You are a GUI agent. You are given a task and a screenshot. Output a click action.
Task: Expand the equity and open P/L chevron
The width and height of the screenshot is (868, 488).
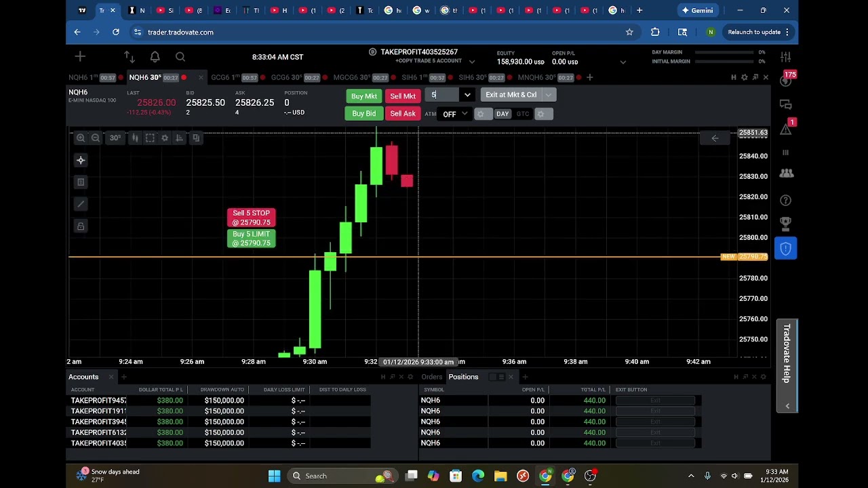623,62
